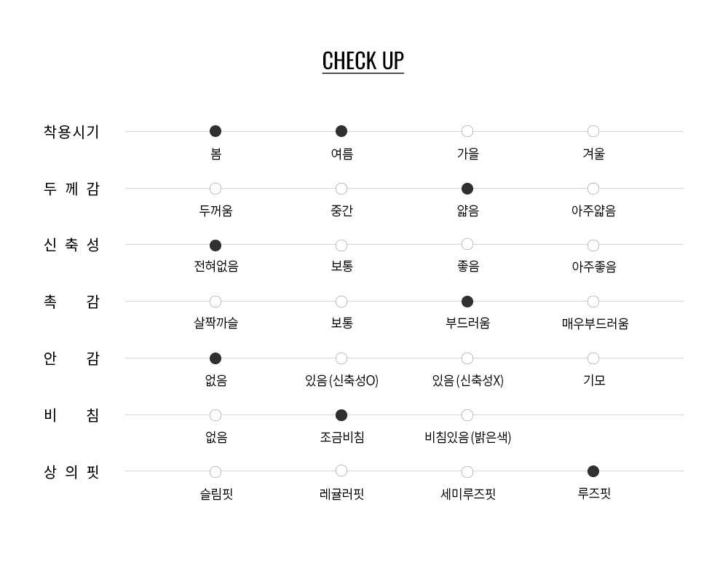Image resolution: width=728 pixels, height=566 pixels.
Task: Select 아주얇음 thickness circle
Action: point(593,189)
